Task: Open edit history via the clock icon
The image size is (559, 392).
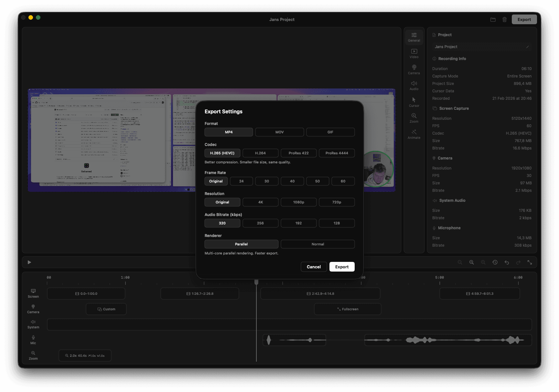Action: [495, 262]
